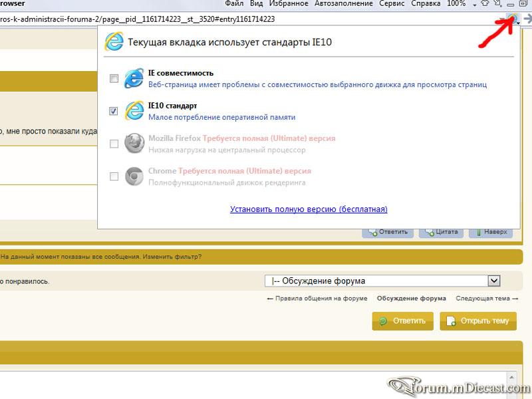Viewport: 532px width, 399px height.
Task: Click the large gold Ответить button
Action: [x=403, y=321]
